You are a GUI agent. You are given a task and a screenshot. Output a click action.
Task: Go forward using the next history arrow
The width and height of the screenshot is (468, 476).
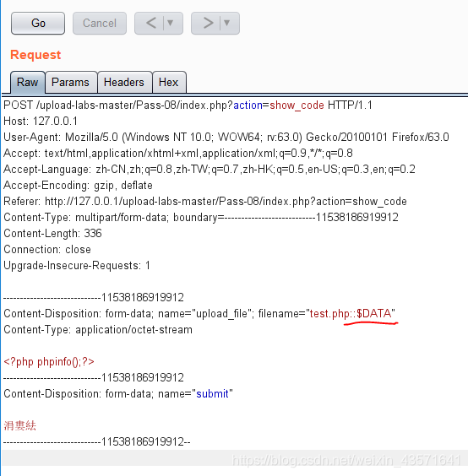(x=208, y=24)
